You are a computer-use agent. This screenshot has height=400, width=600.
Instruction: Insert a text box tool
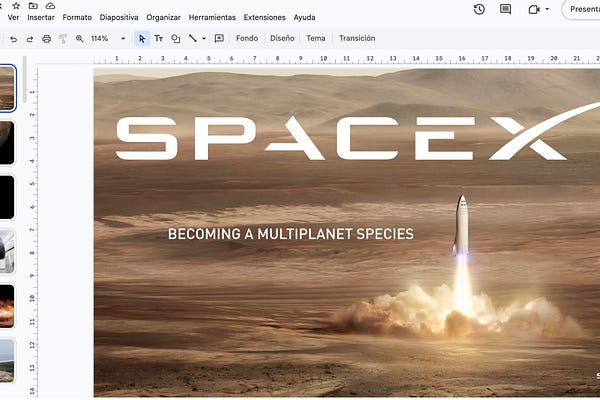pyautogui.click(x=158, y=39)
